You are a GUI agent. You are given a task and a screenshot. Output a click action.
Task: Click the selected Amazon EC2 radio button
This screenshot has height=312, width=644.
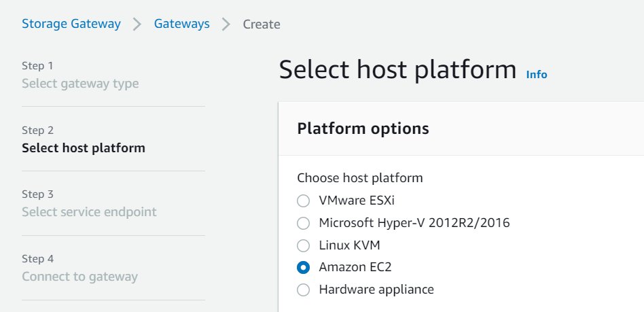[303, 268]
